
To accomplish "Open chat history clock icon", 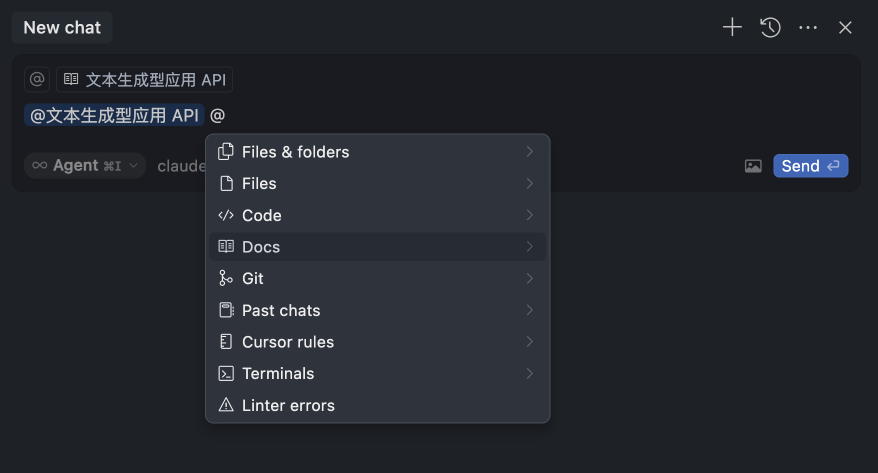I will [770, 28].
